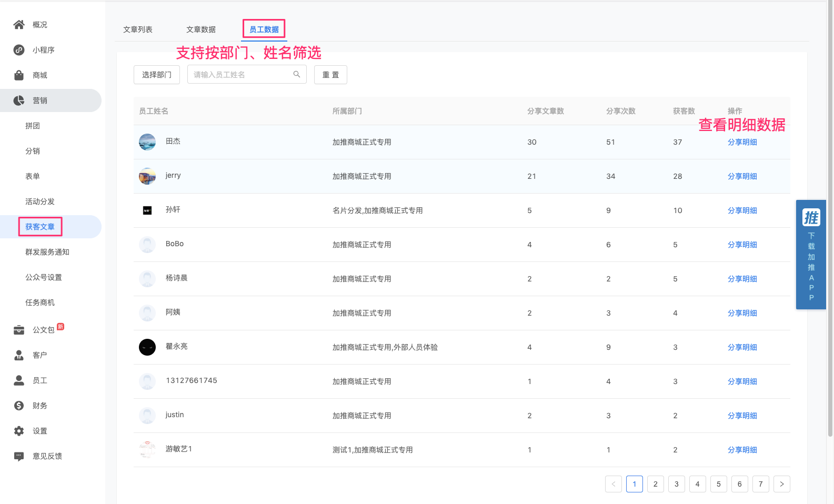The image size is (834, 504).
Task: Go to pagination page 3
Action: pyautogui.click(x=677, y=484)
